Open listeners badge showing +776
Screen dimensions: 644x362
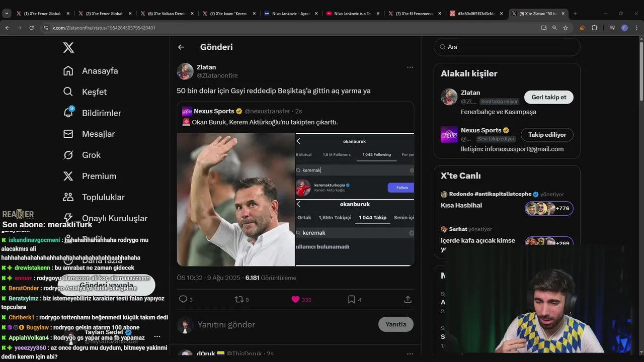coord(549,208)
